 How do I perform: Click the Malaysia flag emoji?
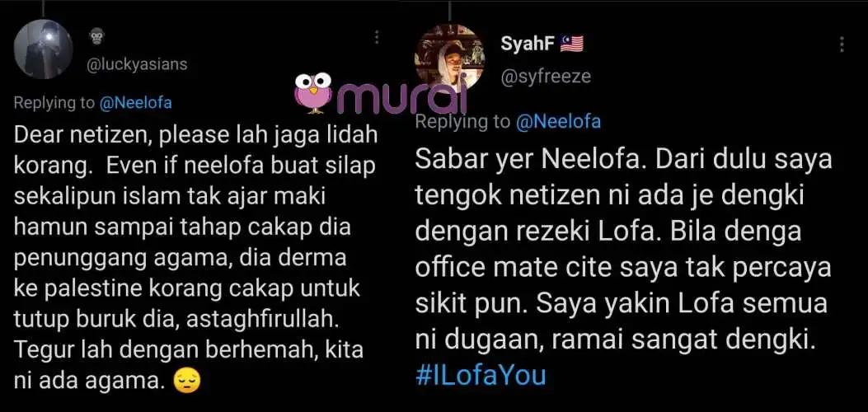(572, 44)
